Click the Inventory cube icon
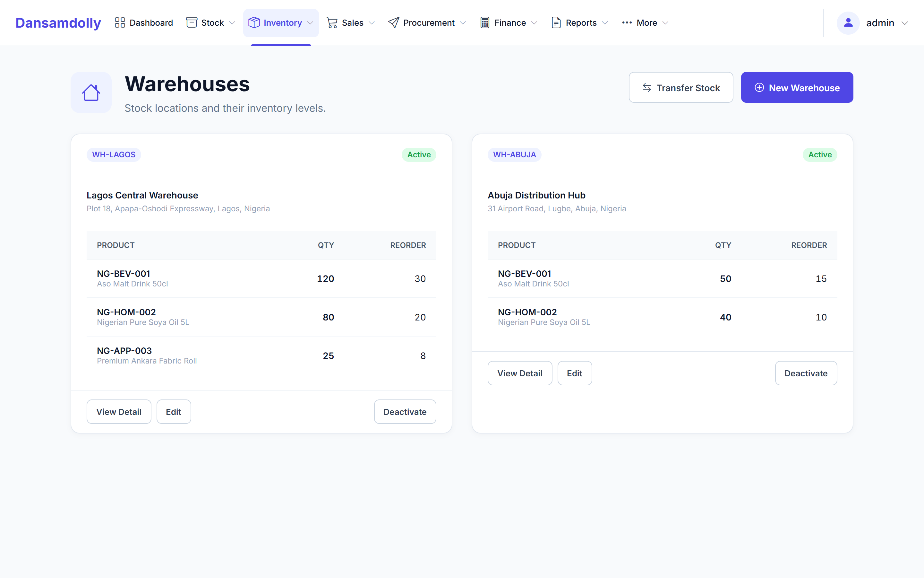924x578 pixels. [254, 22]
